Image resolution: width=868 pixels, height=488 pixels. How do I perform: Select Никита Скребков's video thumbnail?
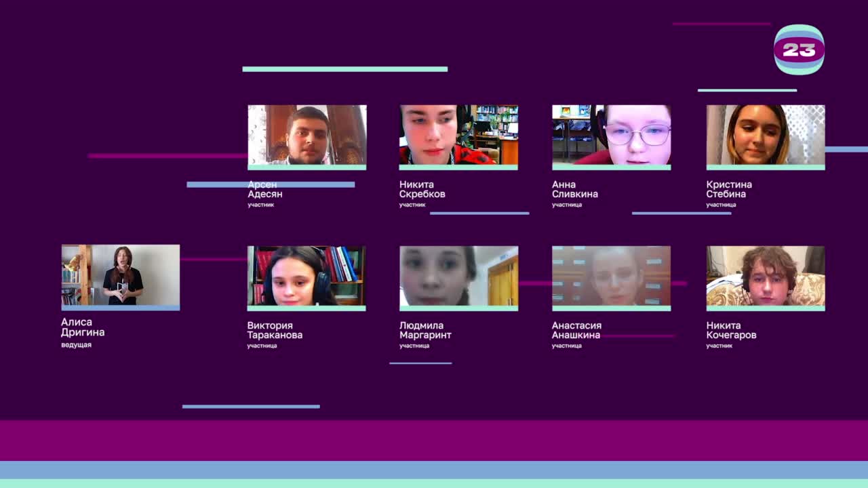pyautogui.click(x=458, y=135)
